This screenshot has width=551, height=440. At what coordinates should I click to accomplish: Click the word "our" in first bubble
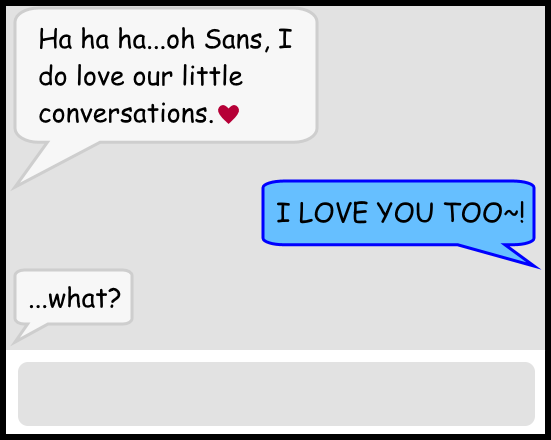pyautogui.click(x=153, y=78)
